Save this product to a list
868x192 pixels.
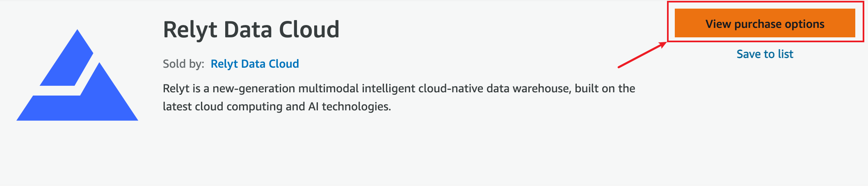765,54
